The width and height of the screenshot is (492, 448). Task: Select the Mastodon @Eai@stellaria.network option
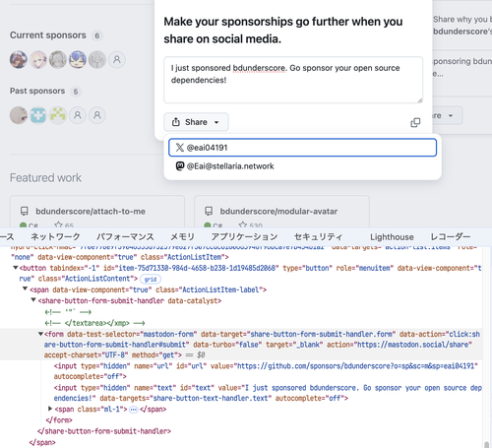click(302, 166)
